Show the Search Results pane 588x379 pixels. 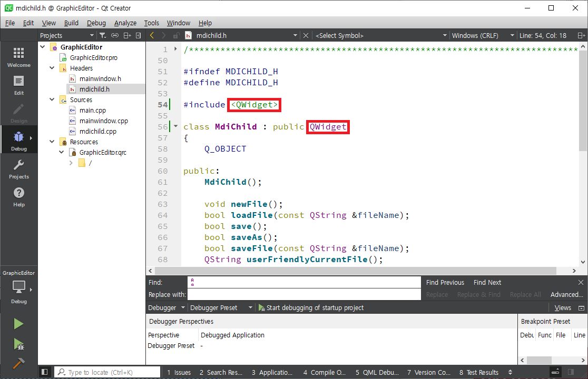pos(221,372)
